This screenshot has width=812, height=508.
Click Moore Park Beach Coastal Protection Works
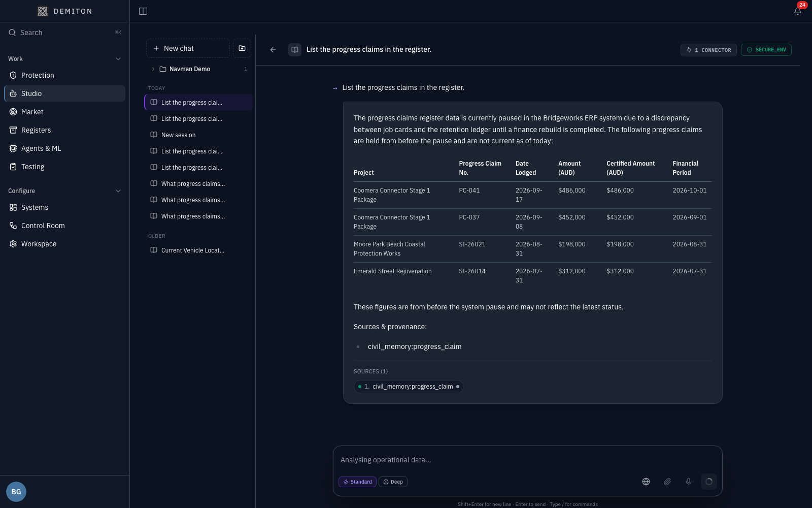389,249
